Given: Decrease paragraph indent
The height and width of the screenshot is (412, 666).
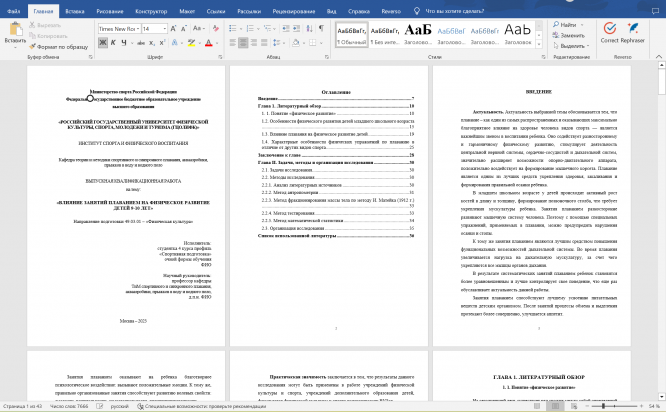Looking at the screenshot, I should (x=286, y=28).
